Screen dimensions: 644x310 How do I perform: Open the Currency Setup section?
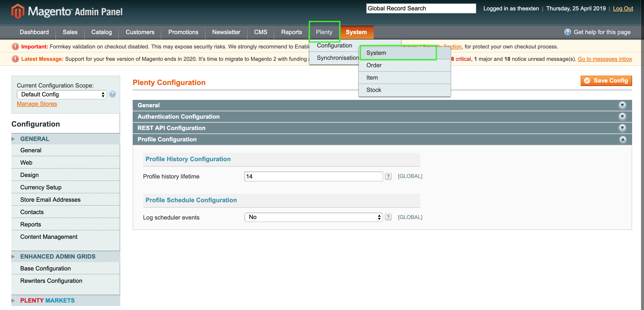pos(66,187)
